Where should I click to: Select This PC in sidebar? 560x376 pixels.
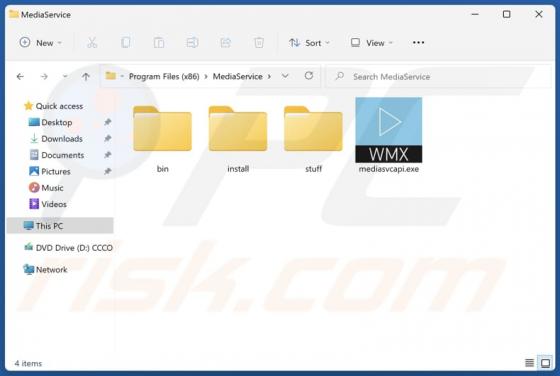coord(60,226)
